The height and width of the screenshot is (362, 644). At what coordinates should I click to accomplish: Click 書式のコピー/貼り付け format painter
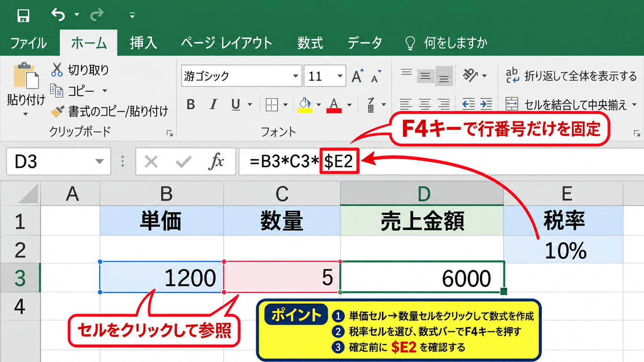(x=110, y=111)
